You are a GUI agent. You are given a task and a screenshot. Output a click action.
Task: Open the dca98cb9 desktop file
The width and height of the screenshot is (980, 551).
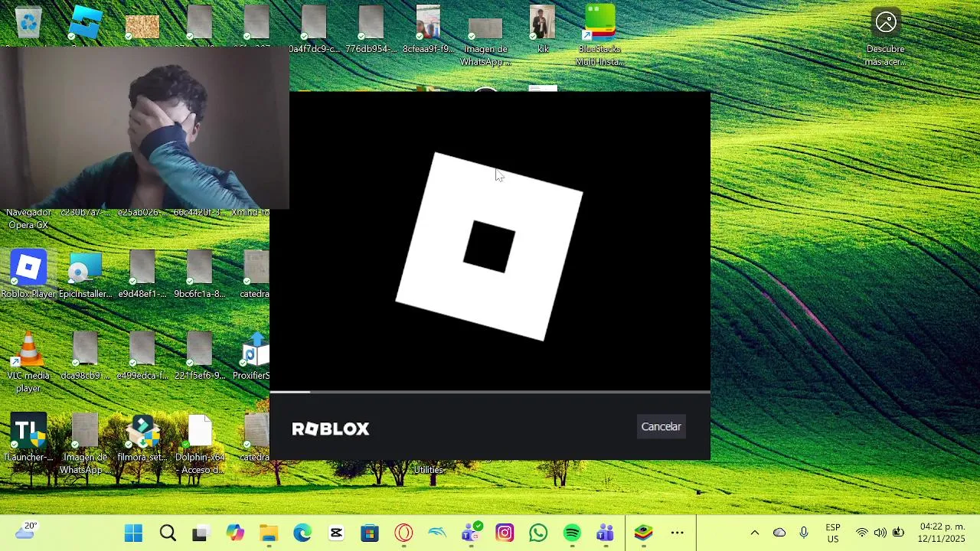85,356
